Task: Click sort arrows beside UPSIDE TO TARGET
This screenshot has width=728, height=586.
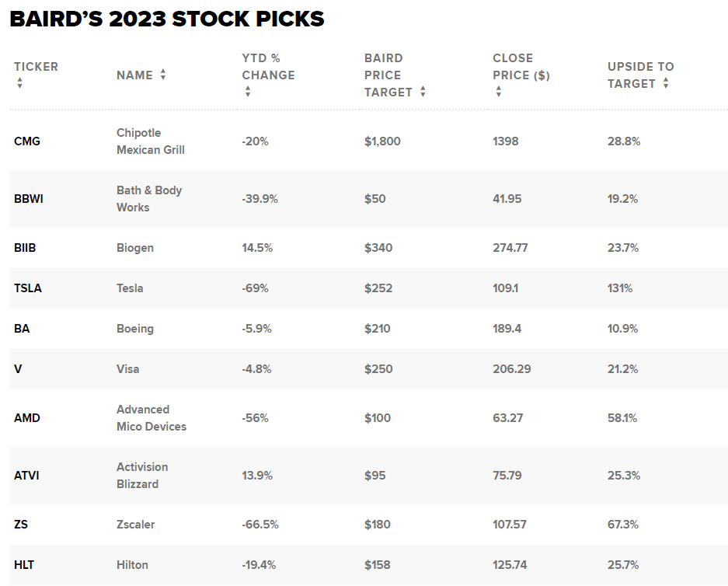Action: 666,83
